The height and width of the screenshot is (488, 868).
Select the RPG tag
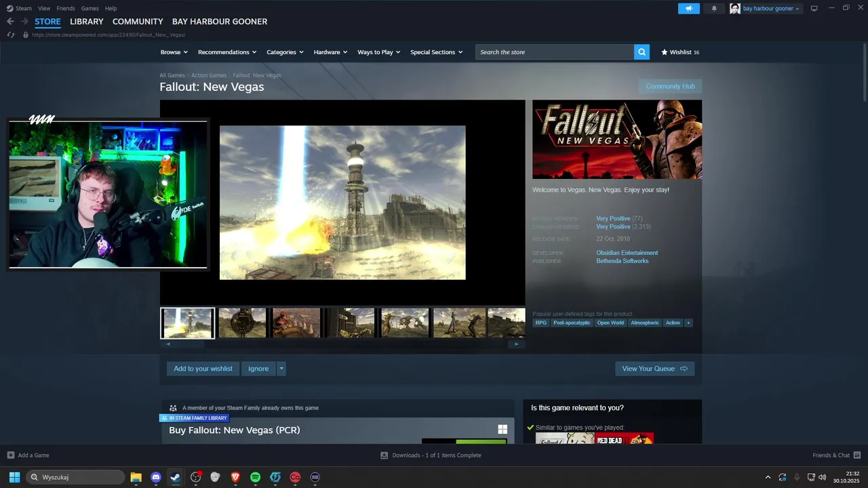pos(540,323)
